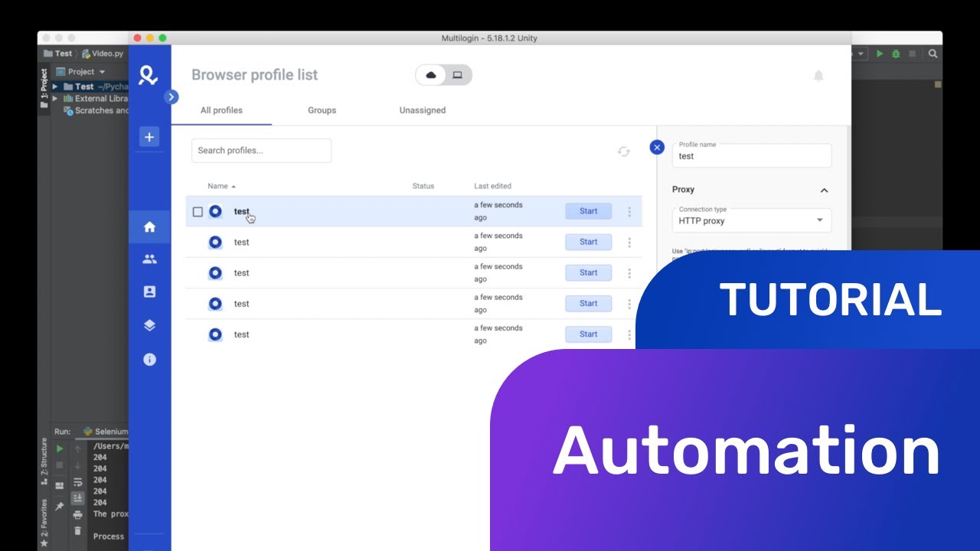
Task: Select the All profiles tab
Action: [221, 110]
